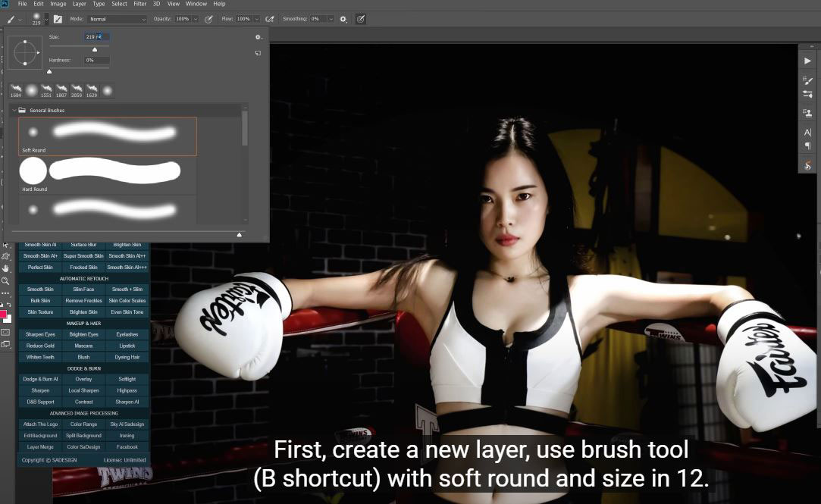Select the Hand tool
Viewport: 821px width, 504px height.
(x=6, y=268)
